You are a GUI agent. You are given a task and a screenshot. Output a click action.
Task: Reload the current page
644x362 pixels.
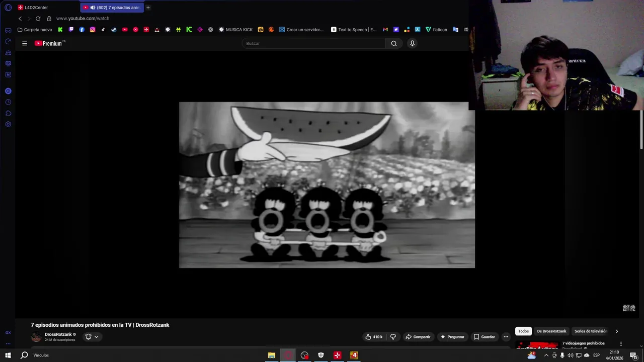38,19
